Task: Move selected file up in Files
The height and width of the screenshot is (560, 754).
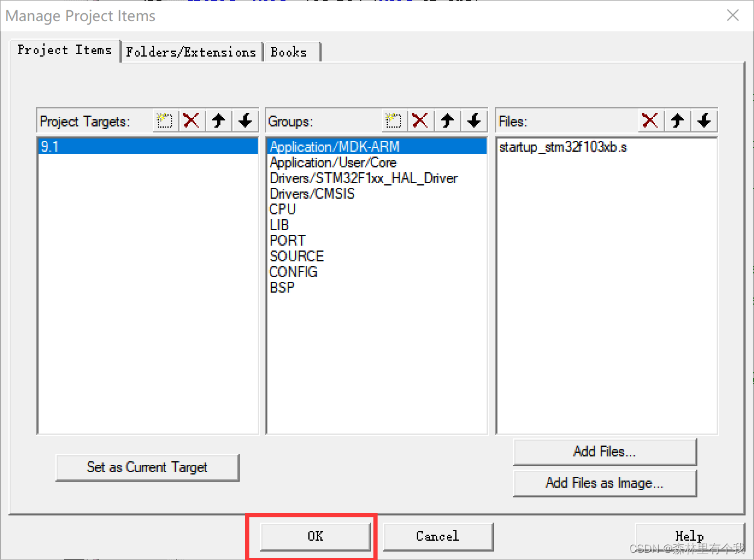Action: click(x=678, y=120)
